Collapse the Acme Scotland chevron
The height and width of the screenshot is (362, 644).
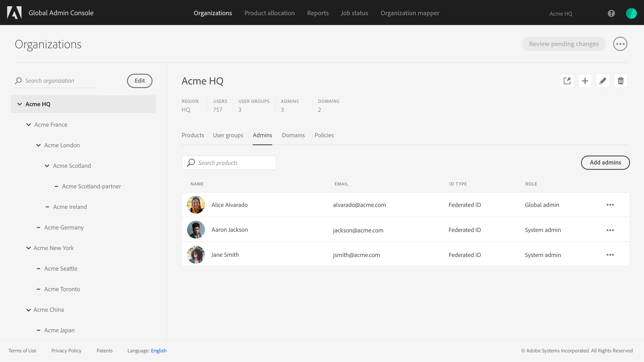click(47, 166)
